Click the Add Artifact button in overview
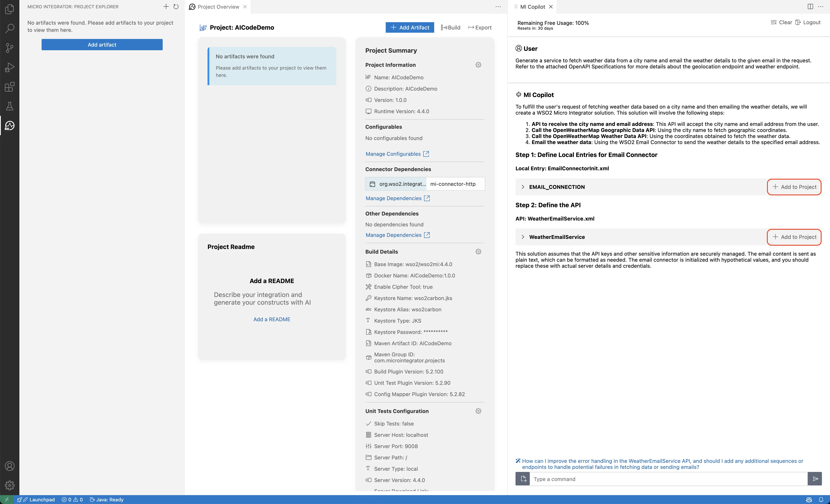This screenshot has height=504, width=830. point(410,27)
